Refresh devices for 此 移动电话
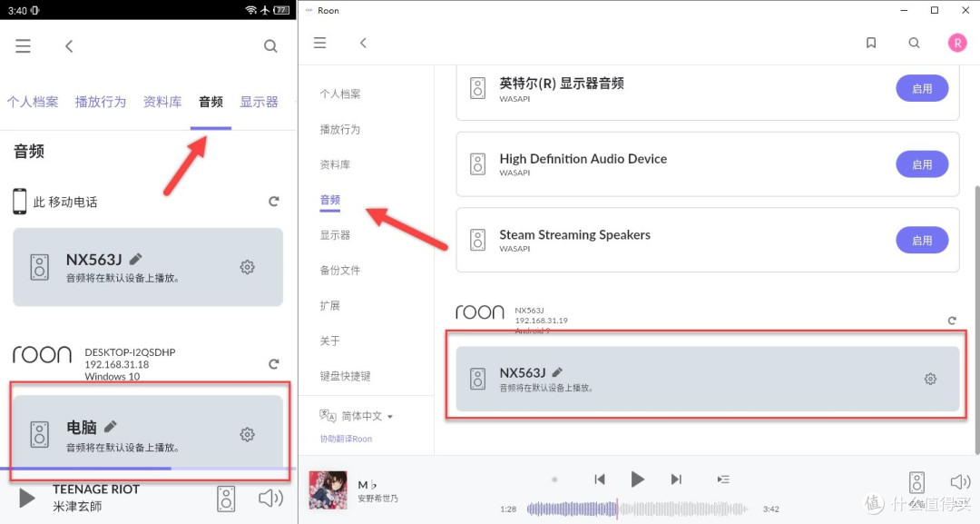Image resolution: width=980 pixels, height=524 pixels. click(273, 201)
